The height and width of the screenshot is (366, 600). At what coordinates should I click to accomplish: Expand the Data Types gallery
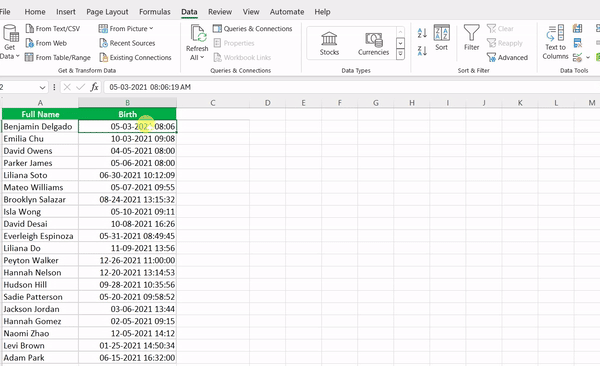click(x=400, y=54)
